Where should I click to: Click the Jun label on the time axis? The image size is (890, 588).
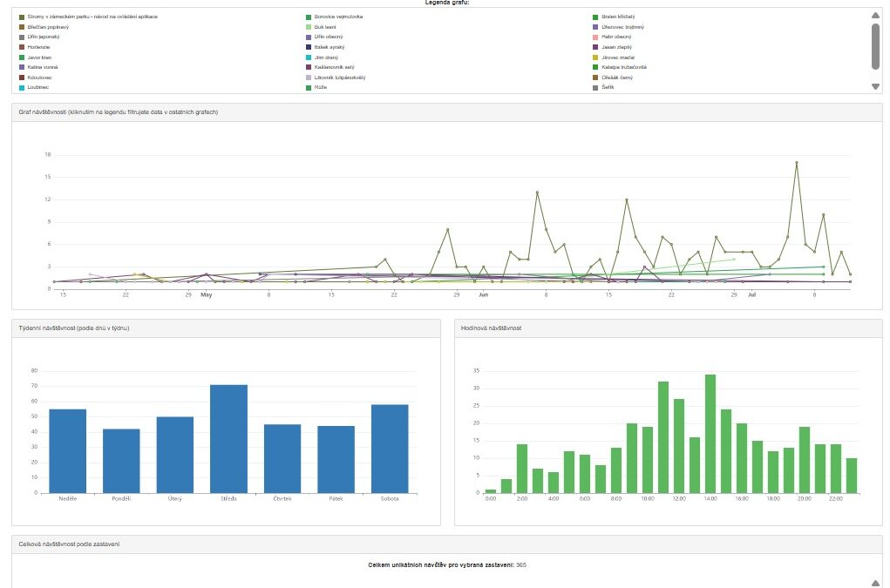483,294
